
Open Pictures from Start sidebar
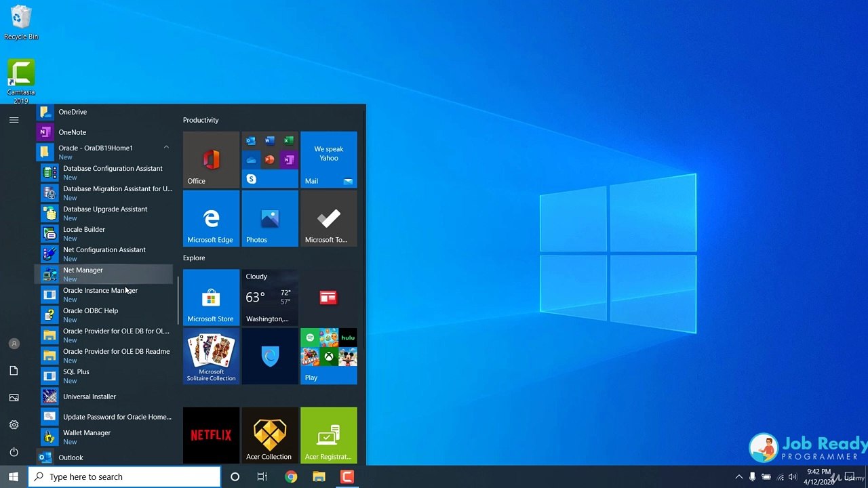click(14, 398)
